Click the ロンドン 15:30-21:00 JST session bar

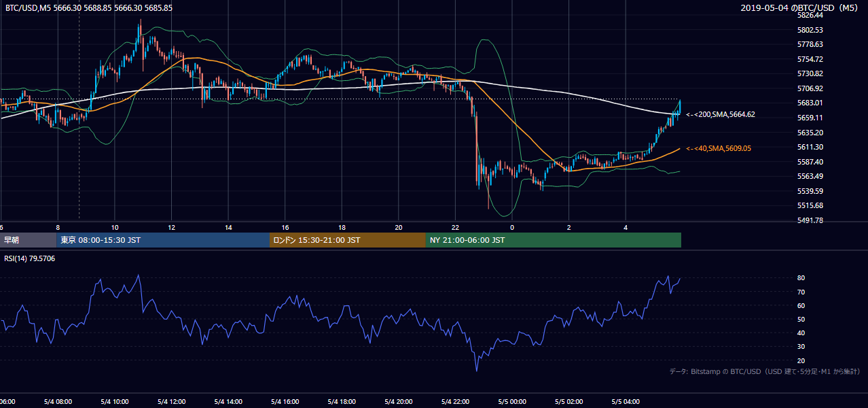click(x=348, y=240)
